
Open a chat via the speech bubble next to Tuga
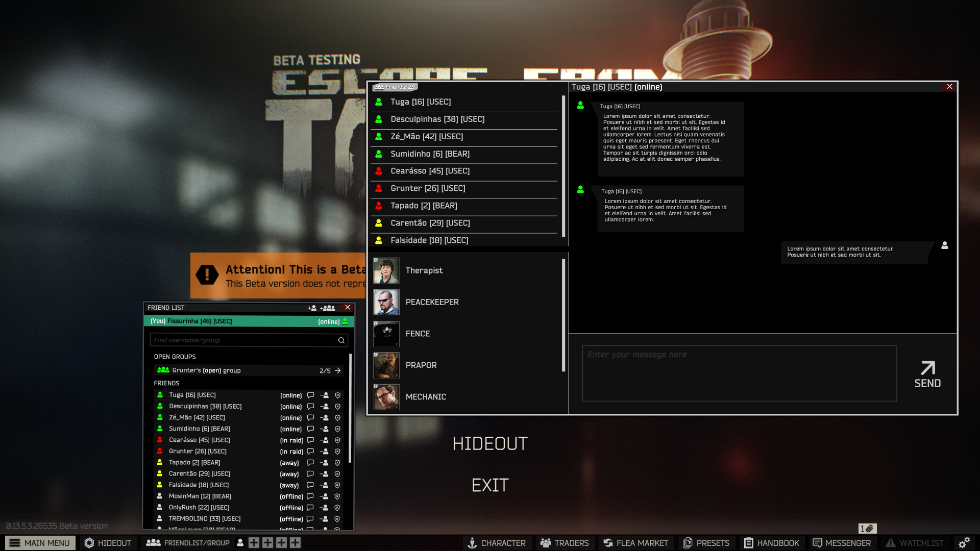pyautogui.click(x=311, y=395)
